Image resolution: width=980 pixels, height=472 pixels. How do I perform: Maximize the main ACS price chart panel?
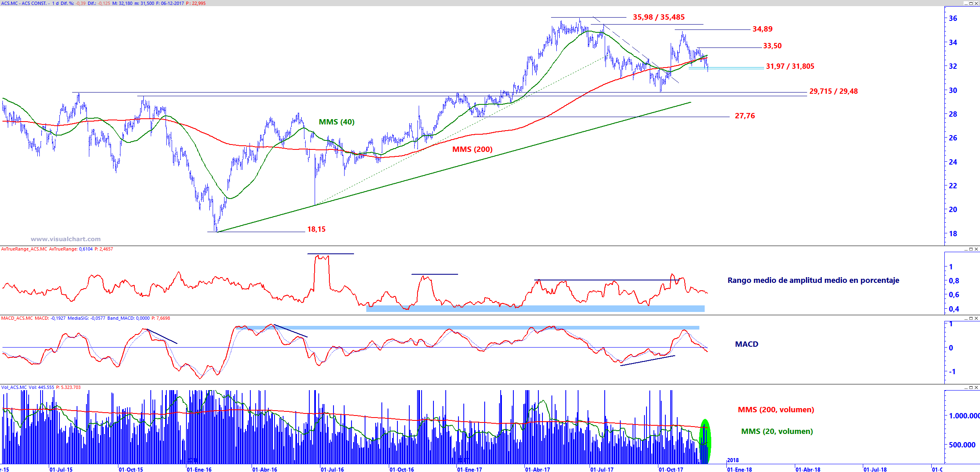point(971,3)
